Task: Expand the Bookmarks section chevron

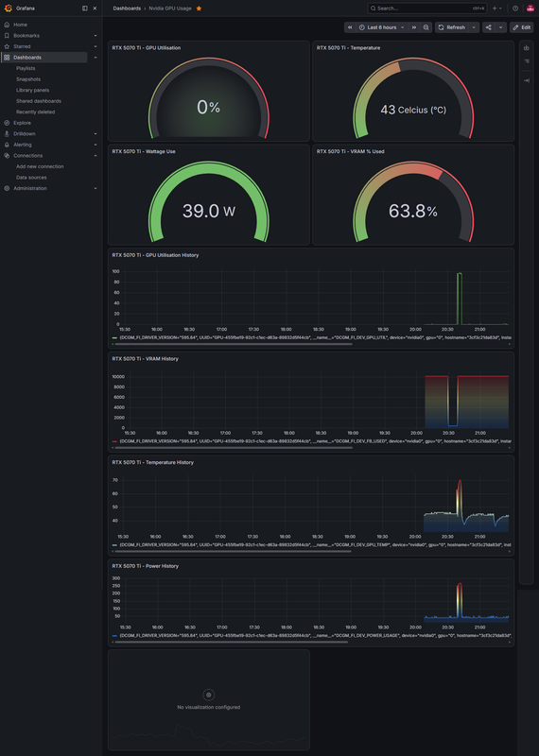Action: (x=96, y=36)
